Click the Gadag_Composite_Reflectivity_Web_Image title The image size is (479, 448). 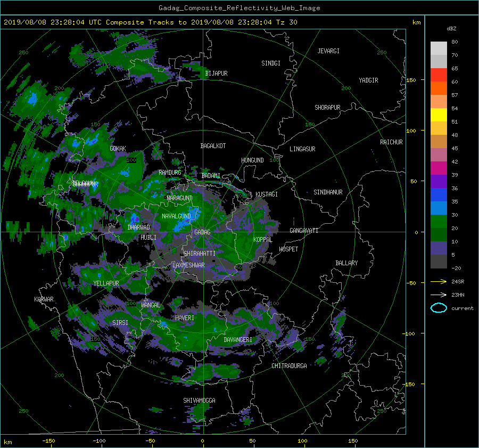[239, 8]
